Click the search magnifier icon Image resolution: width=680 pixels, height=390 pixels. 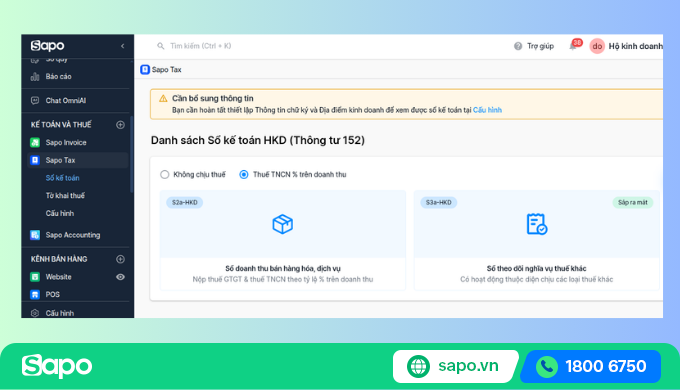(x=160, y=46)
